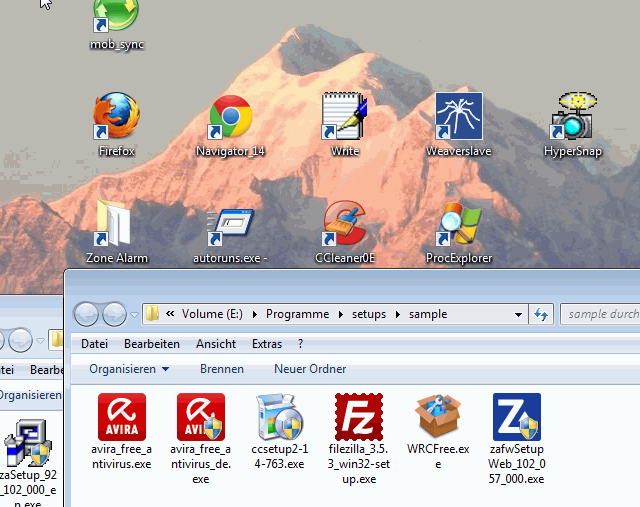Click Organisieren in the back window
Screen dimensions: 640x507
tap(30, 395)
